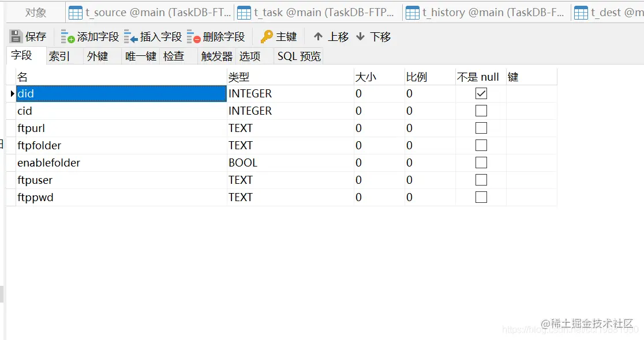Switch to the 对象 (Objects) tab
The image size is (644, 340).
36,13
